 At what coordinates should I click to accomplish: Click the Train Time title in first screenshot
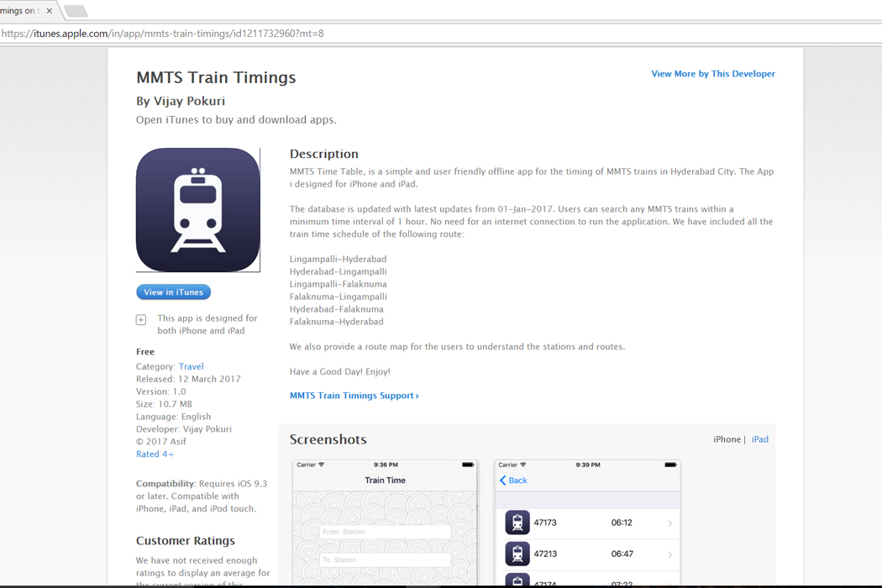[x=386, y=480]
